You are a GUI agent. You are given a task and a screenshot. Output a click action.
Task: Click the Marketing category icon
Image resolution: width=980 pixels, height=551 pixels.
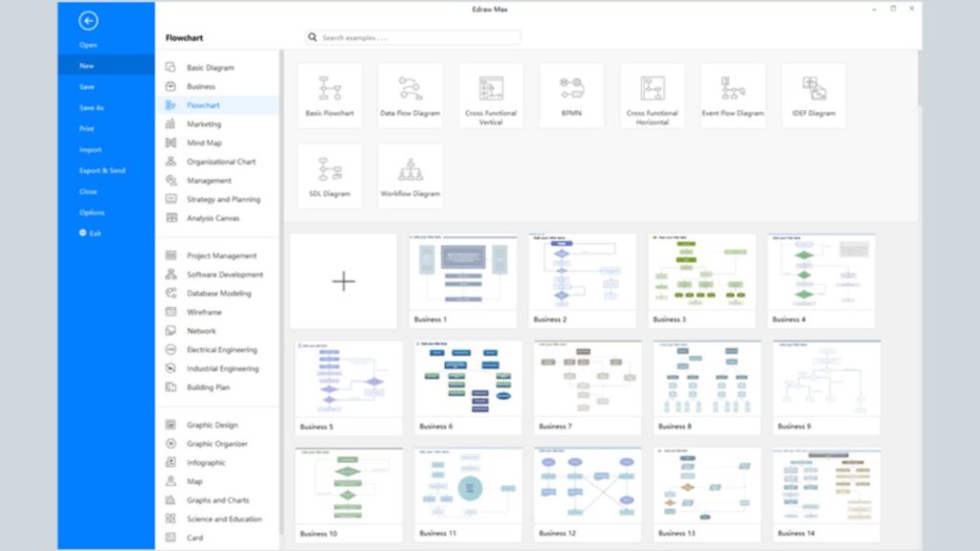click(x=170, y=123)
